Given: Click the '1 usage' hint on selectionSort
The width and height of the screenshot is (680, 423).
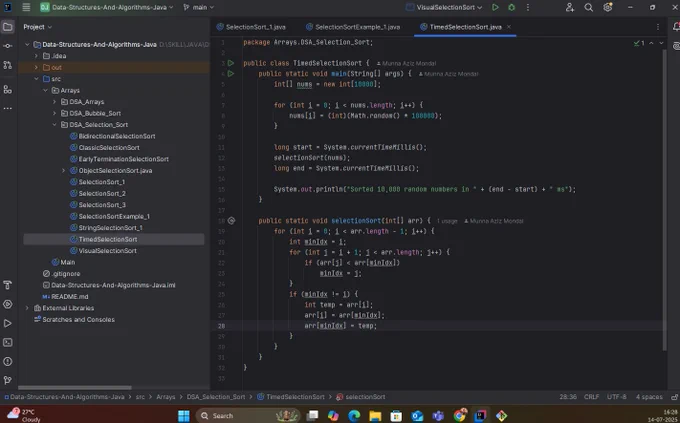Looking at the screenshot, I should 447,221.
